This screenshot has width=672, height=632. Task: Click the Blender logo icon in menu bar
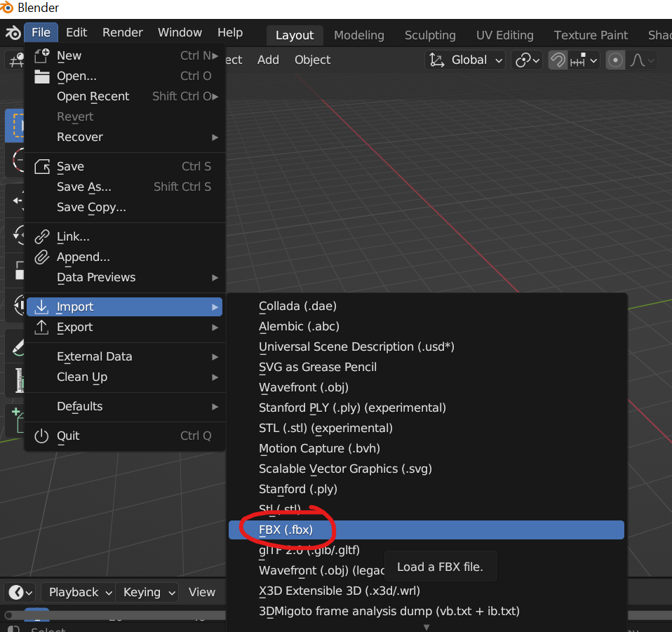pyautogui.click(x=13, y=32)
